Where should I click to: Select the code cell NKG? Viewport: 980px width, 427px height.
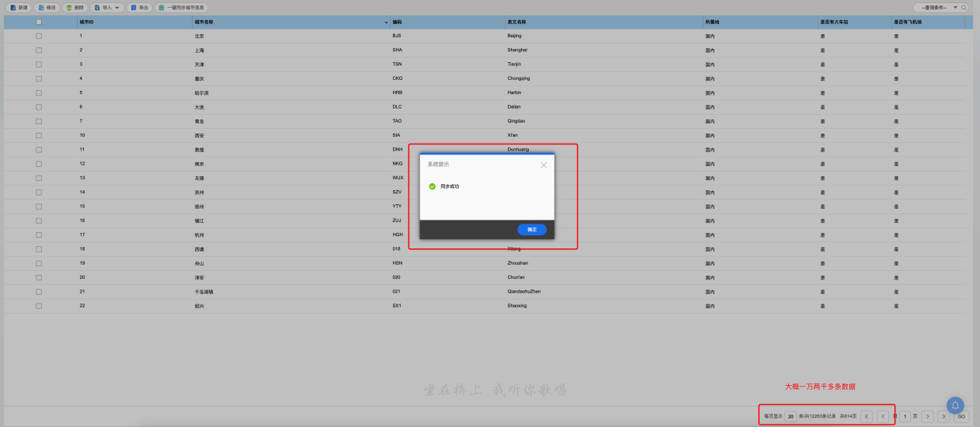tap(398, 164)
